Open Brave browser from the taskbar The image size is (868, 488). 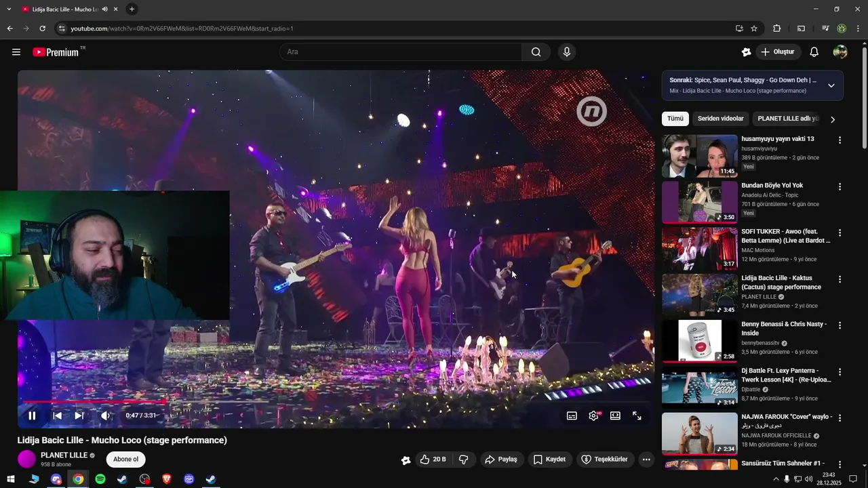[167, 479]
